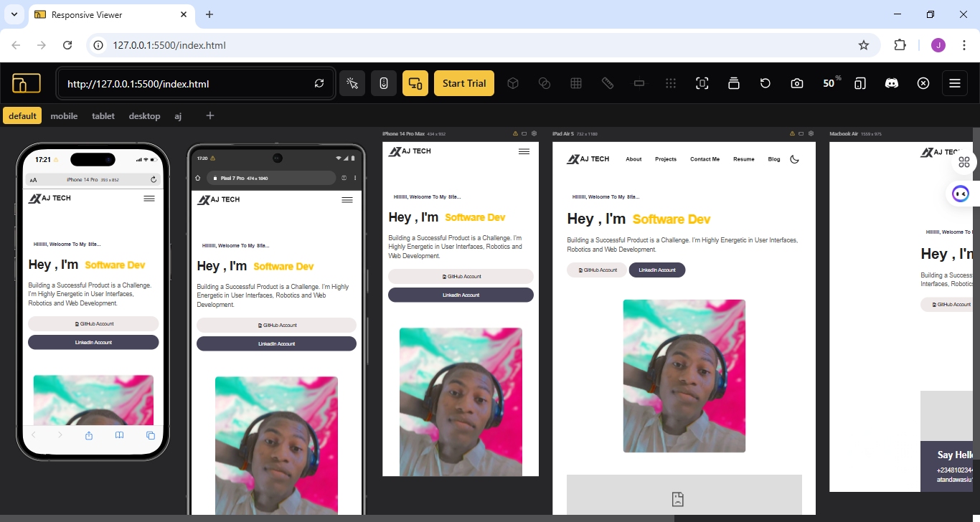
Task: Open the 50% zoom level control
Action: click(831, 82)
